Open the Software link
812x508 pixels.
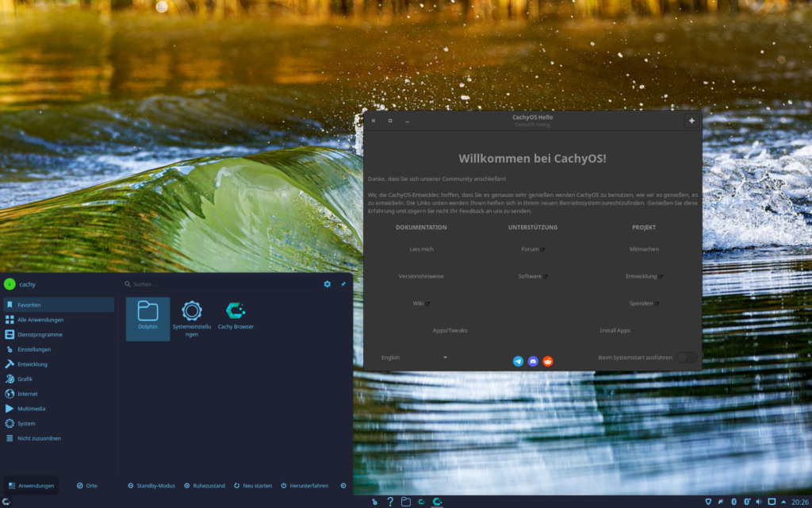pos(533,276)
